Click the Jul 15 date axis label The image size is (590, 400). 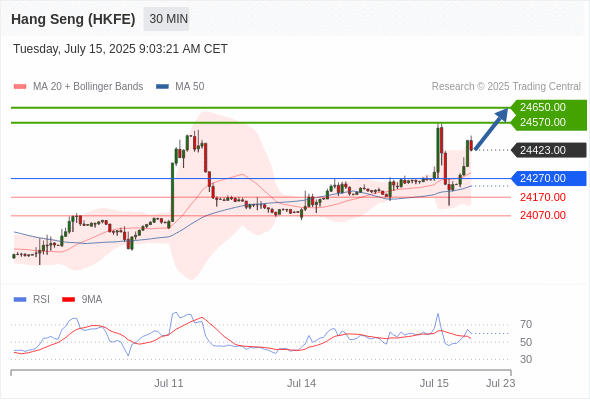coord(434,383)
